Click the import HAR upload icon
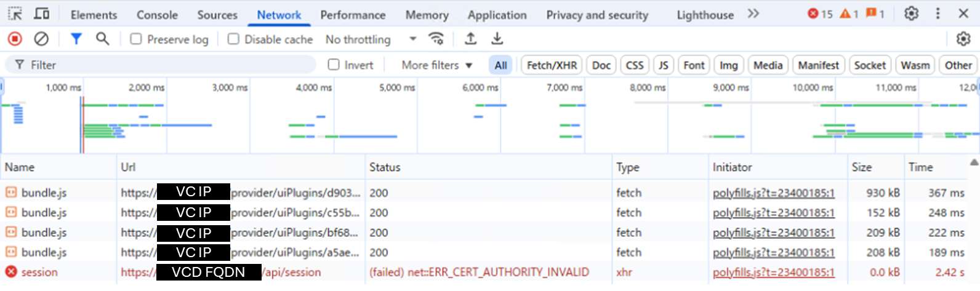Screen dimensions: 980x291 pyautogui.click(x=470, y=39)
